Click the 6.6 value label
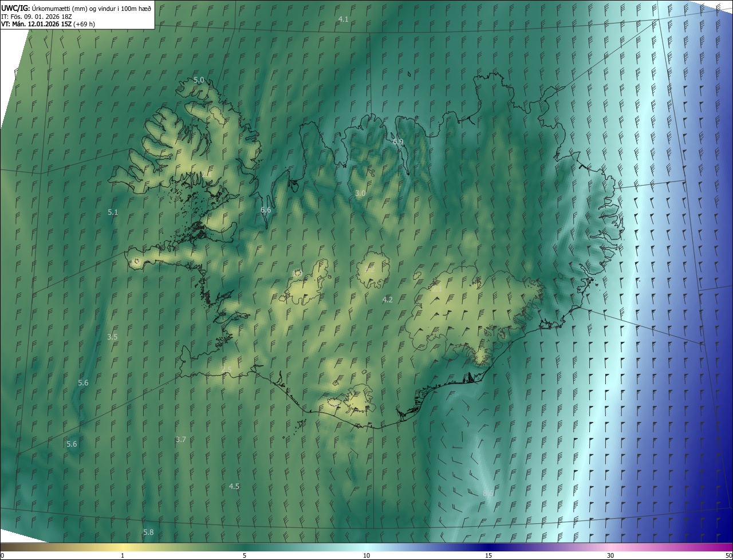This screenshot has height=560, width=733. pos(266,210)
